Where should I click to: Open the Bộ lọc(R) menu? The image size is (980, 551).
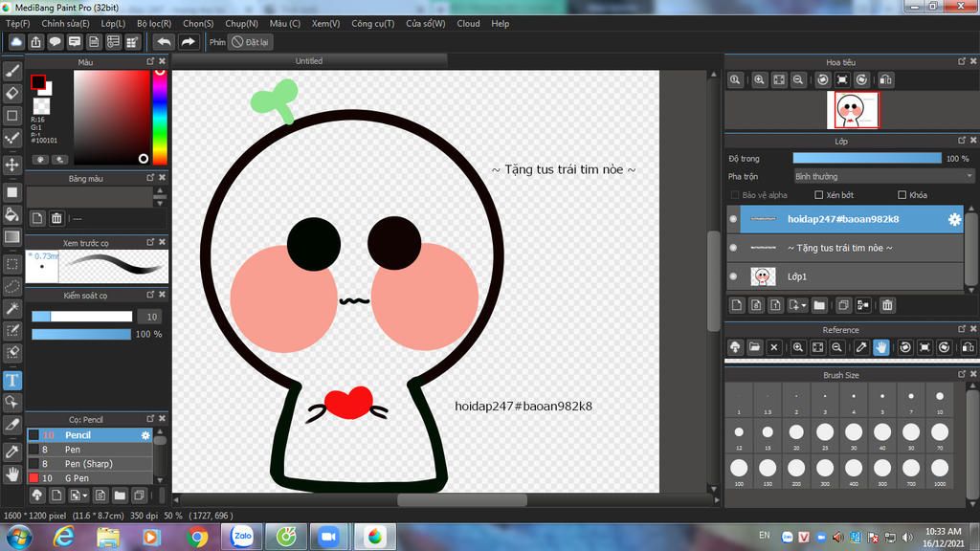coord(154,24)
